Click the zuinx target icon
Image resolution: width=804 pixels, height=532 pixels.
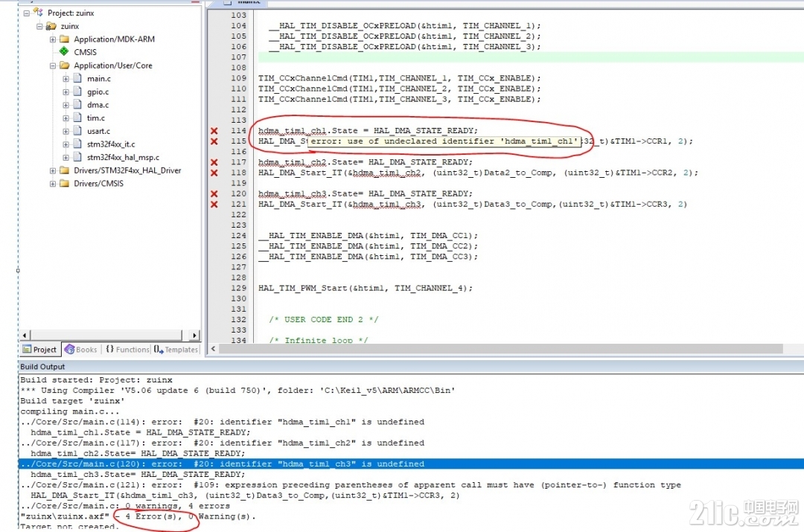point(51,25)
